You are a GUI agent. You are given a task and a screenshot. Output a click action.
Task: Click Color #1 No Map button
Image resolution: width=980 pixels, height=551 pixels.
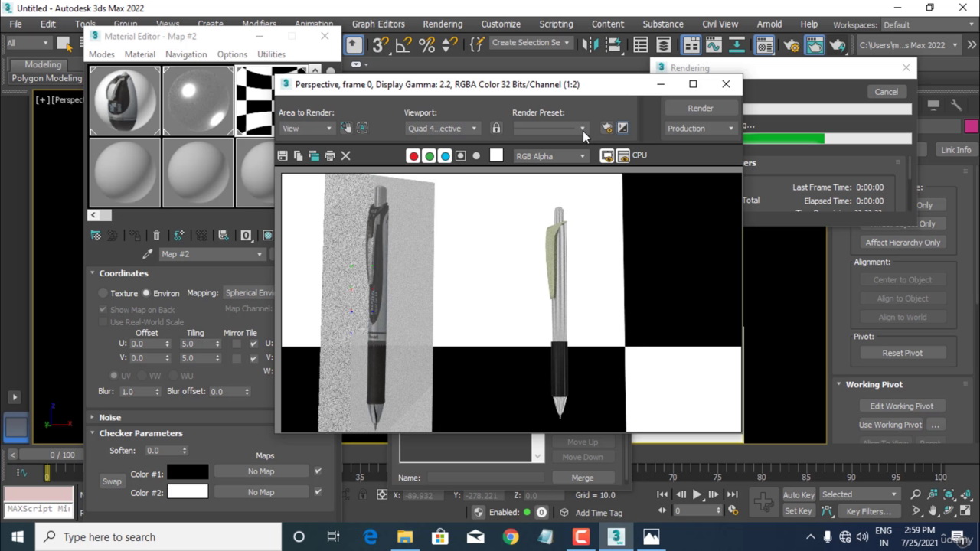[261, 472]
